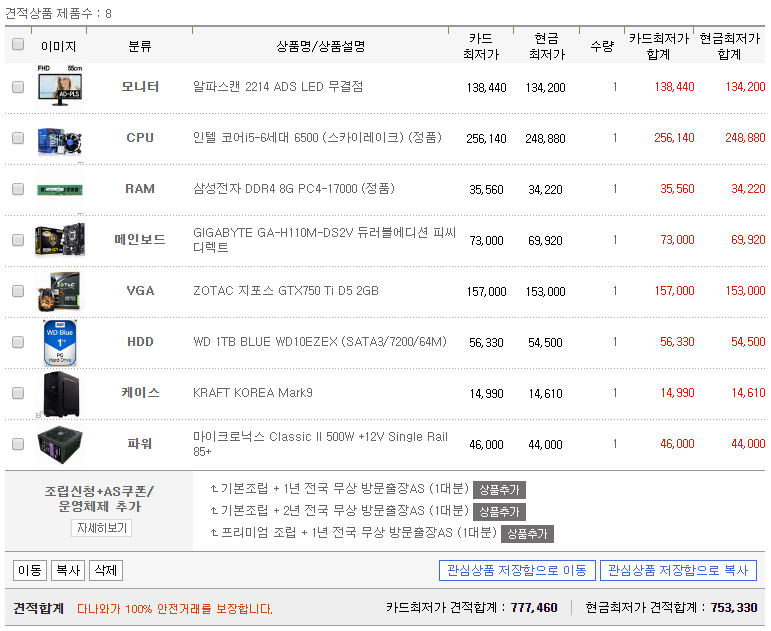Screen dimensions: 771x631
Task: Click the 견적상품 제품수 : 8 label
Action: [59, 13]
